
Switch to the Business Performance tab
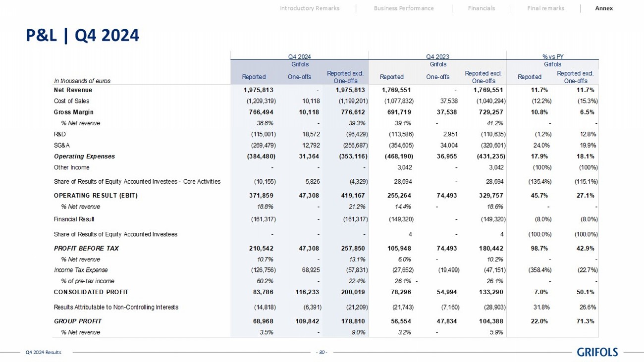coord(404,8)
